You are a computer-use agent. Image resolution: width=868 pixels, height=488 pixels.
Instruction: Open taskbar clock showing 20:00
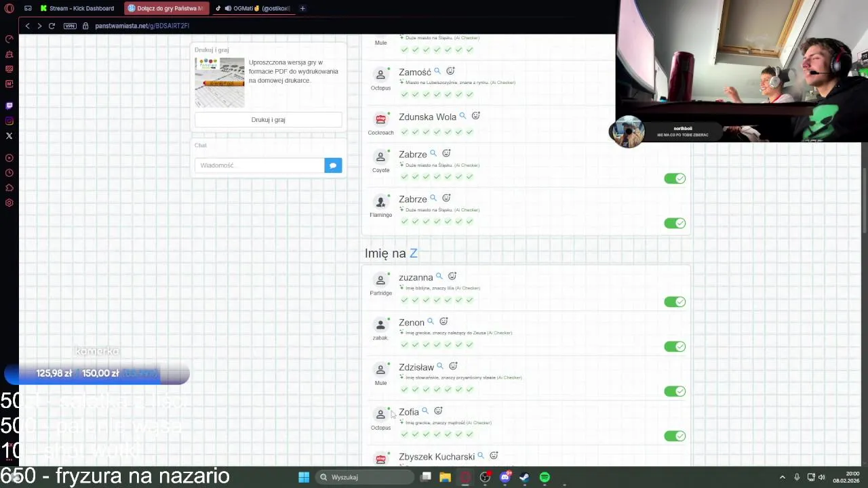tap(846, 477)
